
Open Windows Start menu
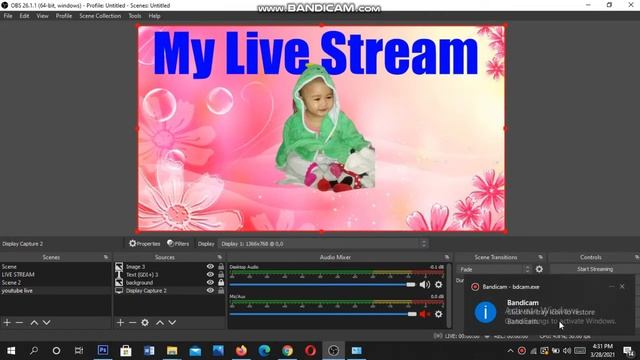[x=11, y=351]
